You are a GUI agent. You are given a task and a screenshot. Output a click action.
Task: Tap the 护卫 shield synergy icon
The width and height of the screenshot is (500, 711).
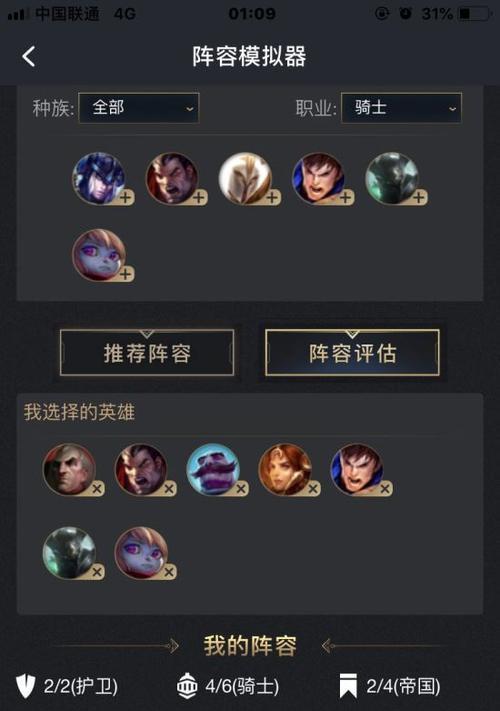tap(25, 686)
